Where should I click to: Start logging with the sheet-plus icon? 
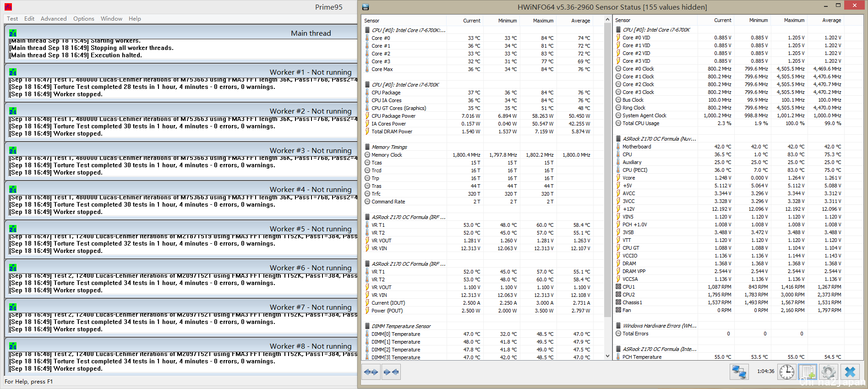pos(808,372)
